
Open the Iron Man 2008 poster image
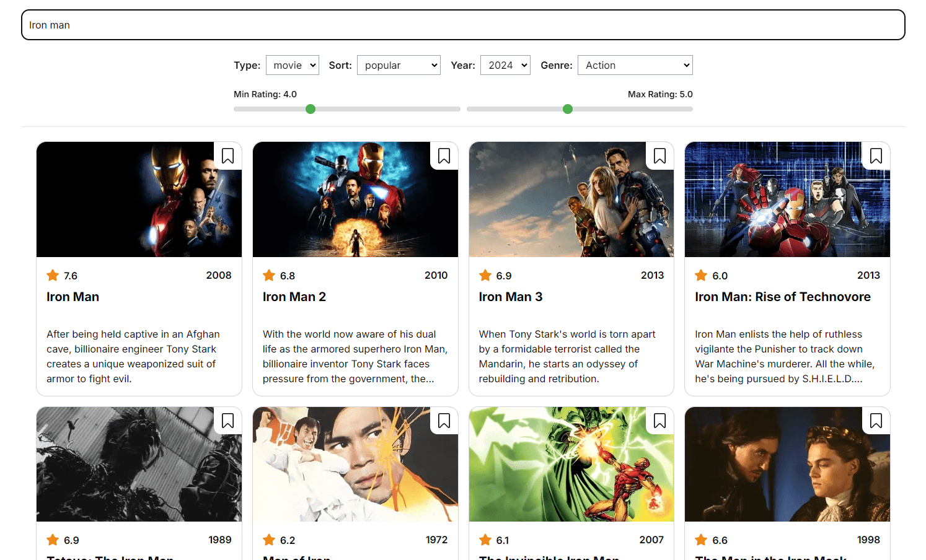coord(139,199)
